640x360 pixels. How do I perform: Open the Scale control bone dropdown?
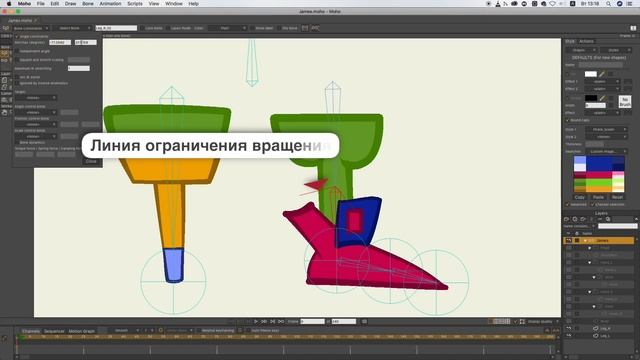pos(36,136)
